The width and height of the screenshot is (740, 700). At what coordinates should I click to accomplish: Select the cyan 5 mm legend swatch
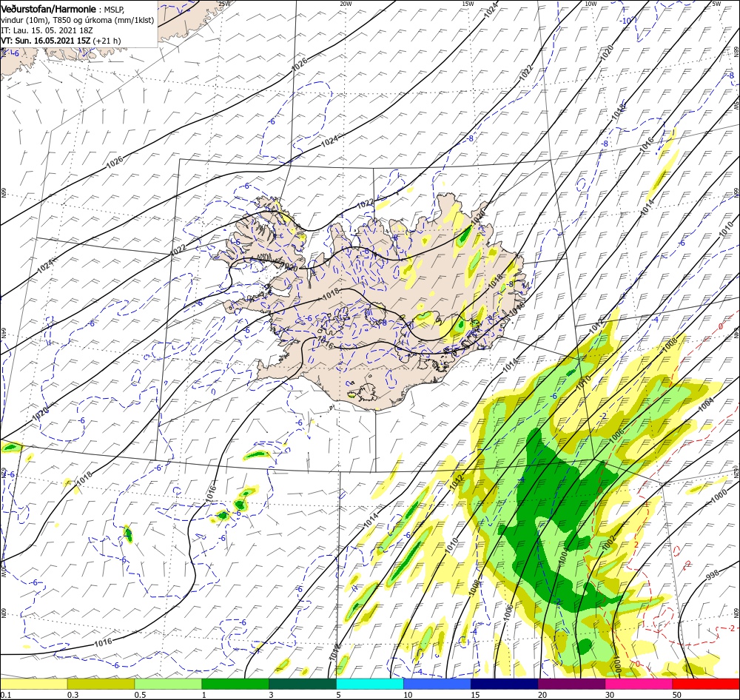click(x=369, y=684)
